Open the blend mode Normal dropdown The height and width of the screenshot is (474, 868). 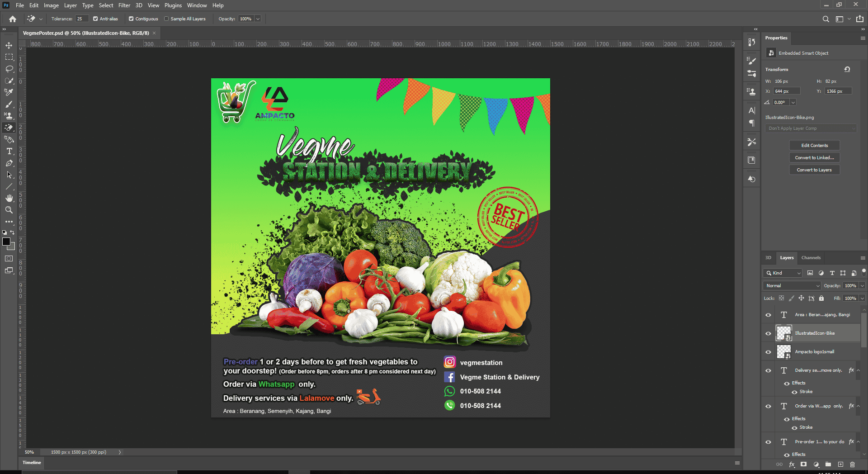coord(792,286)
